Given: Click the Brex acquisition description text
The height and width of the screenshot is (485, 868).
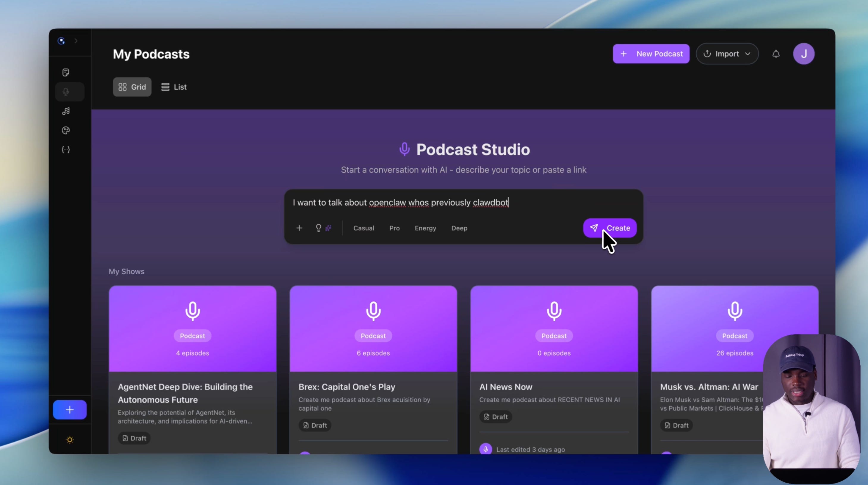Looking at the screenshot, I should (364, 404).
